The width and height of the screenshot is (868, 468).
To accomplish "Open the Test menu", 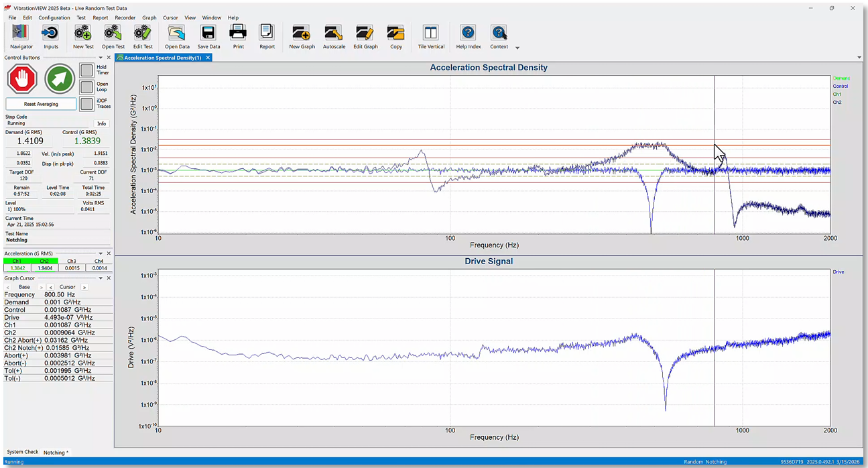I will pos(81,17).
